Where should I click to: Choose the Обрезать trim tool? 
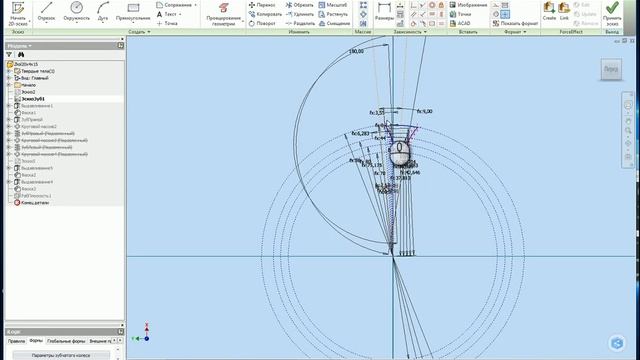(x=300, y=5)
